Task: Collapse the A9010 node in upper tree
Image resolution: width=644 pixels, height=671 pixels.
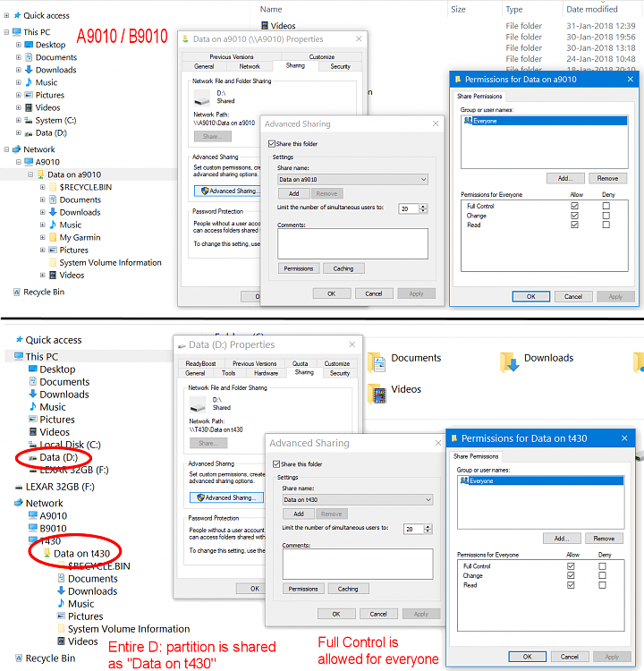Action: (x=19, y=162)
